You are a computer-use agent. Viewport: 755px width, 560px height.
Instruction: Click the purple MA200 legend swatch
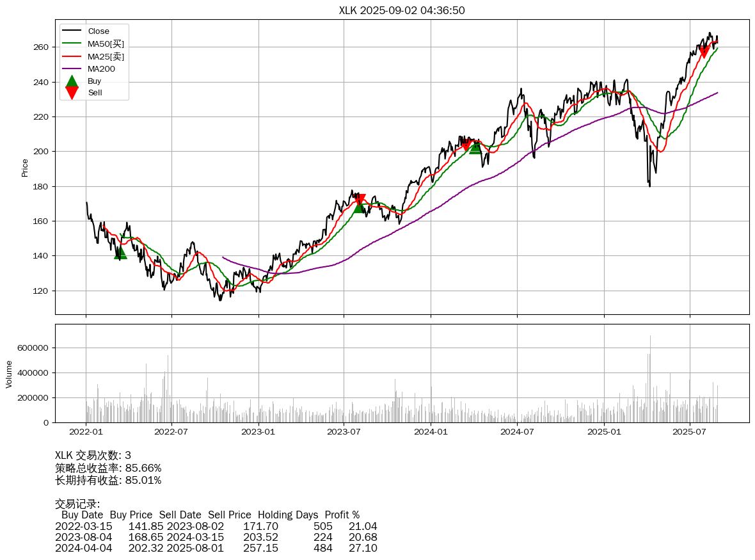[72, 68]
